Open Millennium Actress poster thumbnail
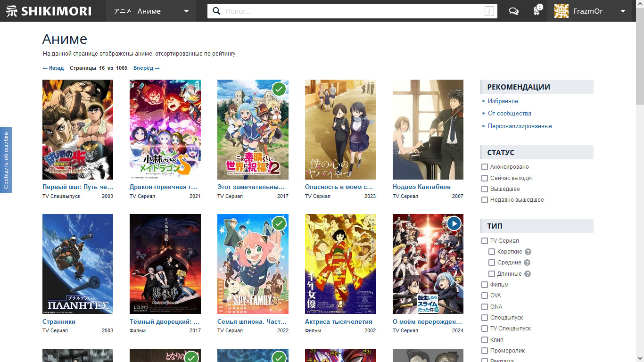The image size is (644, 362). pos(340,264)
